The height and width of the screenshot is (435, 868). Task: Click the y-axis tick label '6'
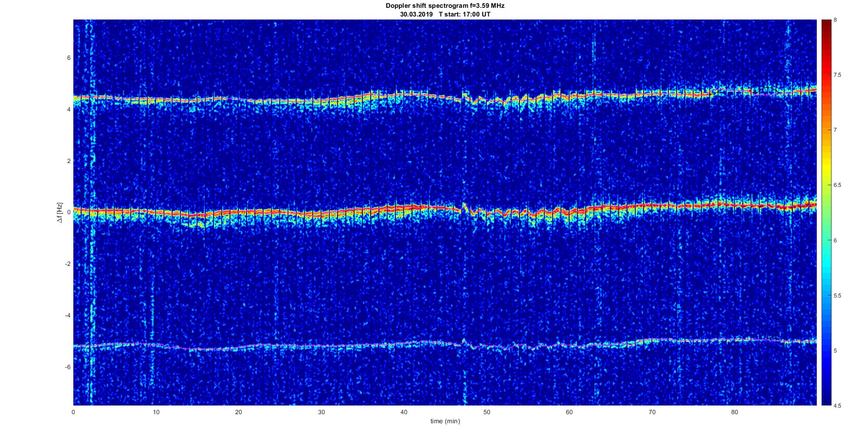(x=69, y=58)
